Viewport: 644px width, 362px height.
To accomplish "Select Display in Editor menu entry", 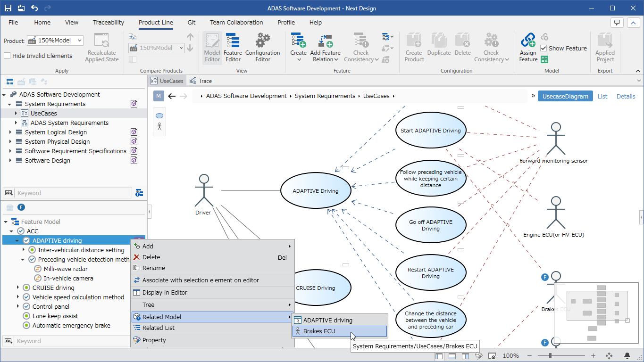I will point(212,292).
